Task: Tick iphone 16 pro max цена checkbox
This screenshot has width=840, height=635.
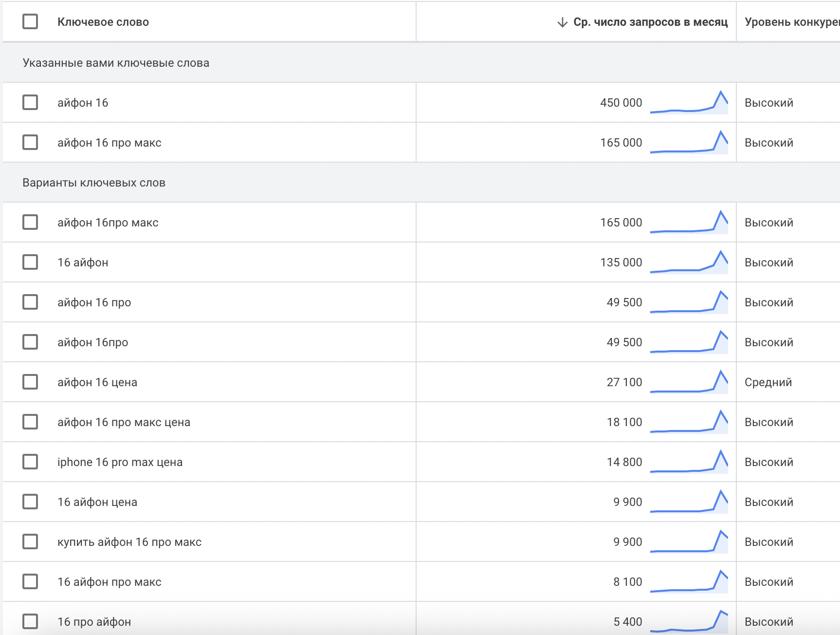Action: 30,462
